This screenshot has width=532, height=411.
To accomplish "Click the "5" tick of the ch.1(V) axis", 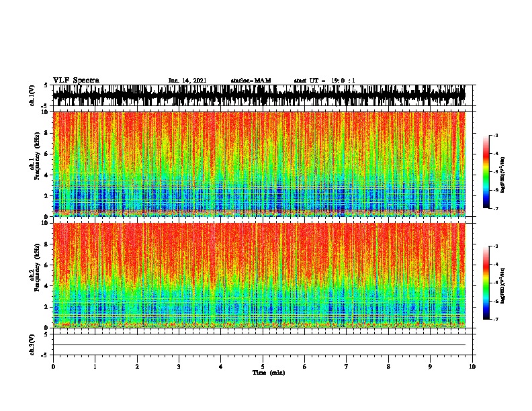I will click(x=46, y=85).
